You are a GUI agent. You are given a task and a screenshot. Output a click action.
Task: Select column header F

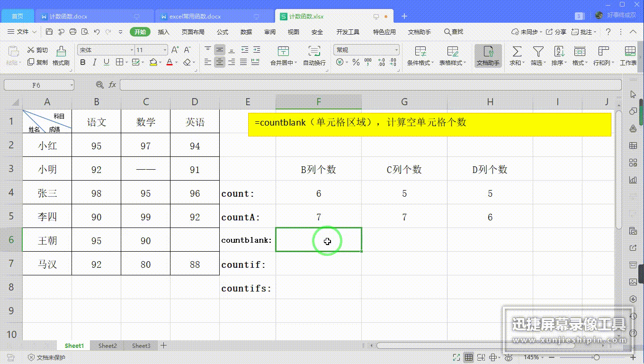(319, 102)
